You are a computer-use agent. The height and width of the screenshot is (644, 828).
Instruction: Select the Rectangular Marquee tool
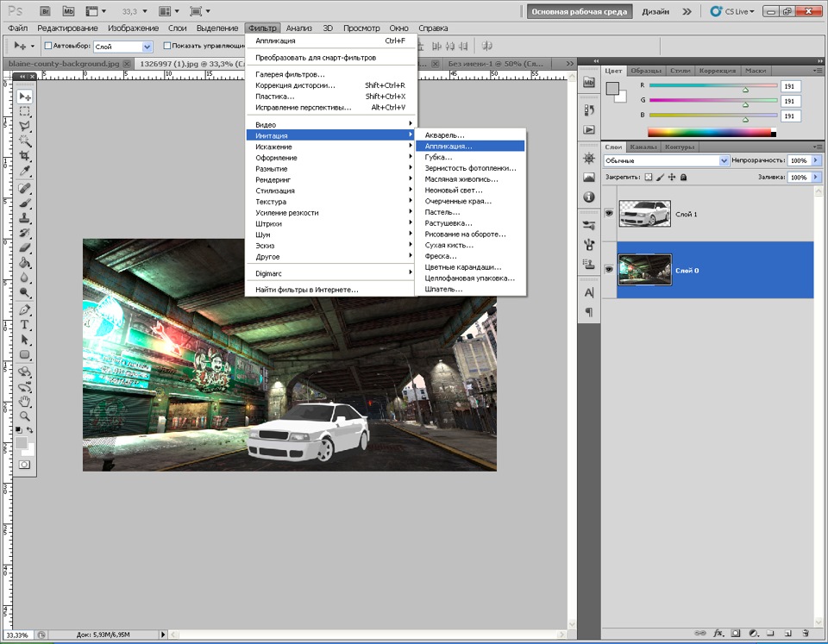[x=24, y=111]
